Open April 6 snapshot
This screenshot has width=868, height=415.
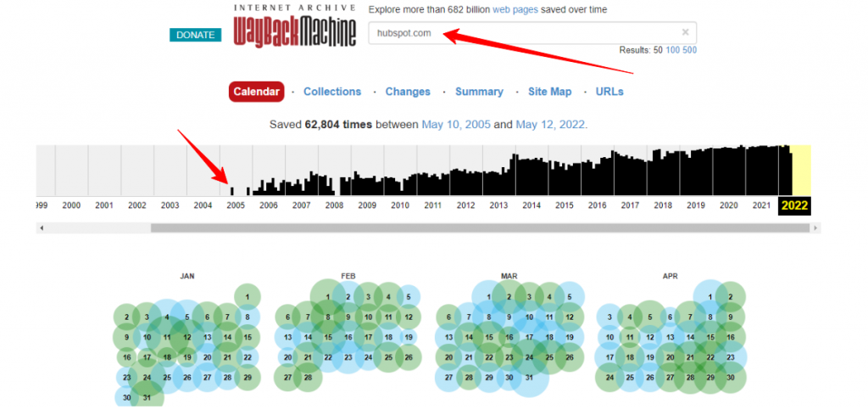click(670, 317)
